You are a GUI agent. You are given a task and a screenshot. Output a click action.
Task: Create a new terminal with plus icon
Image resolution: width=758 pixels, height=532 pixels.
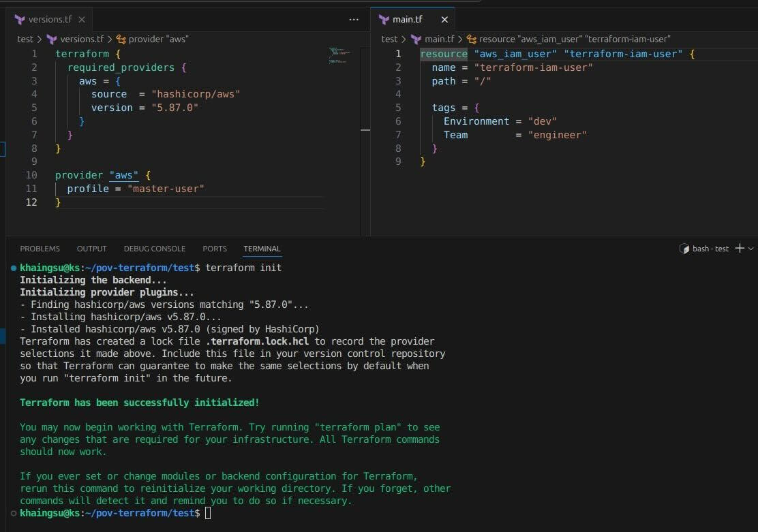[740, 249]
